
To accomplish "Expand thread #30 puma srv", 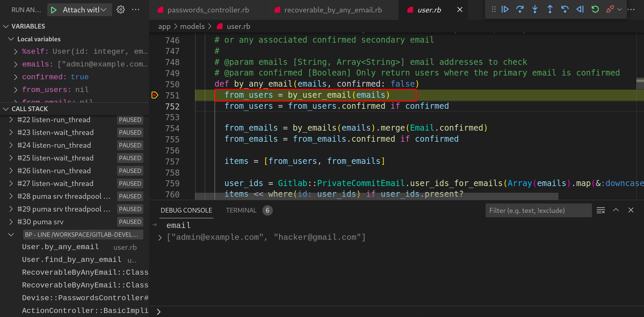I will pos(11,222).
